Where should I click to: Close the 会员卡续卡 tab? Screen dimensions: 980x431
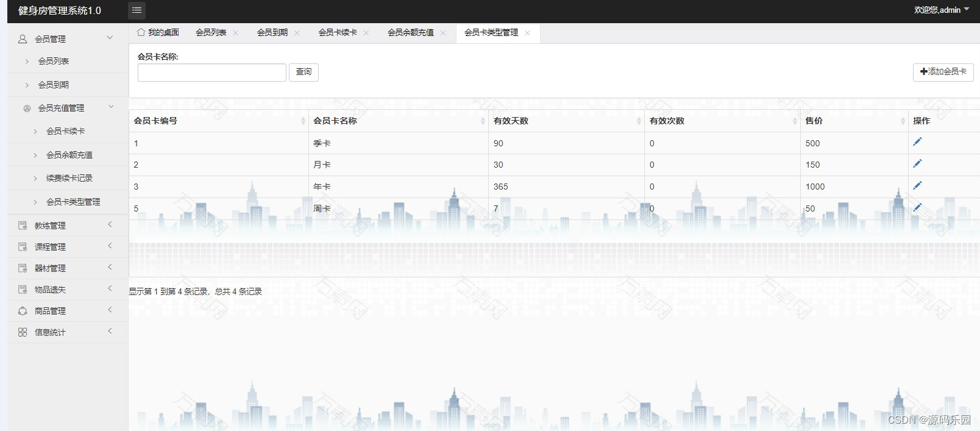[366, 33]
